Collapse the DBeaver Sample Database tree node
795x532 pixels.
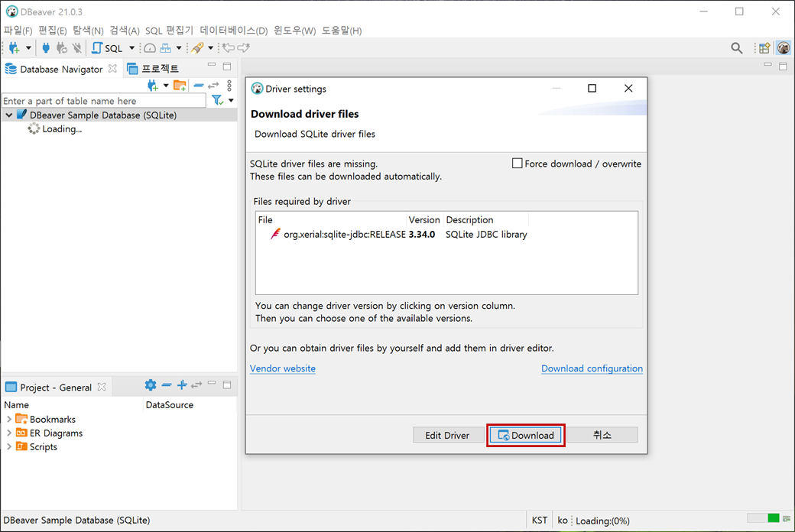click(9, 115)
